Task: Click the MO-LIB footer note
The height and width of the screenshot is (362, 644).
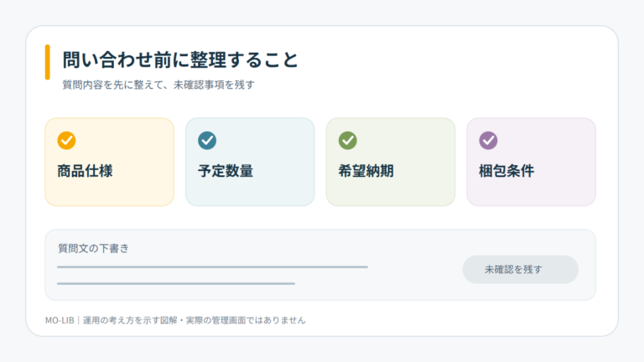Action: point(175,320)
